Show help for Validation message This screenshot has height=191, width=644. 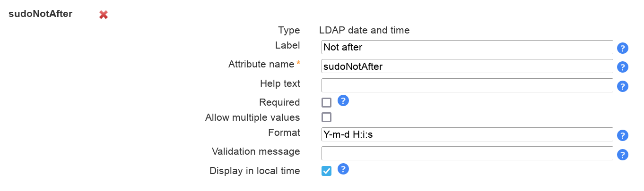[623, 155]
